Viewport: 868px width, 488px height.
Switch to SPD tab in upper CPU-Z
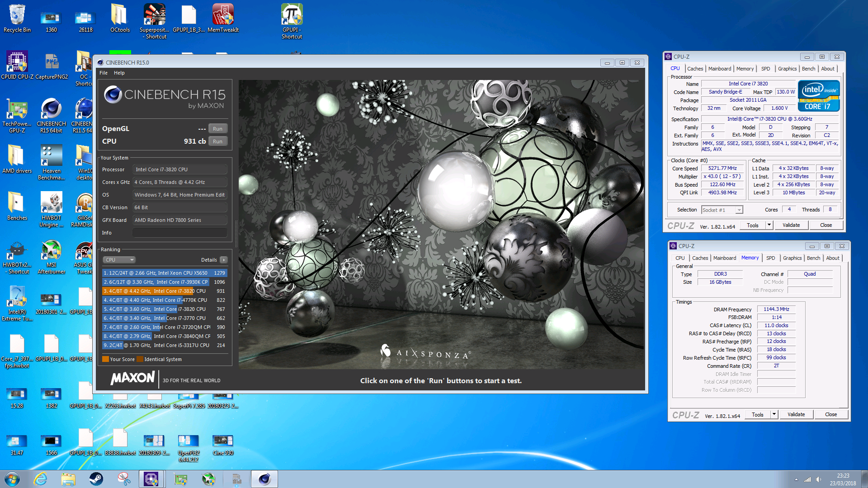(765, 69)
